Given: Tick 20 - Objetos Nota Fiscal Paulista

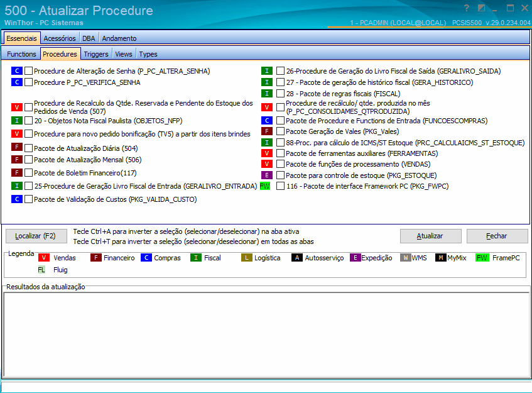Looking at the screenshot, I should tap(28, 121).
